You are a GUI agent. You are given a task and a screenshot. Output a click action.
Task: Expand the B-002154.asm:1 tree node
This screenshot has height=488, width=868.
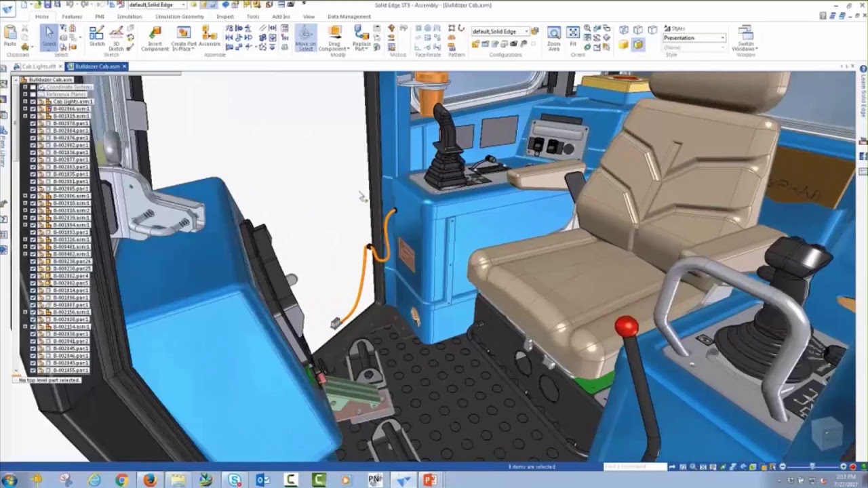click(25, 327)
